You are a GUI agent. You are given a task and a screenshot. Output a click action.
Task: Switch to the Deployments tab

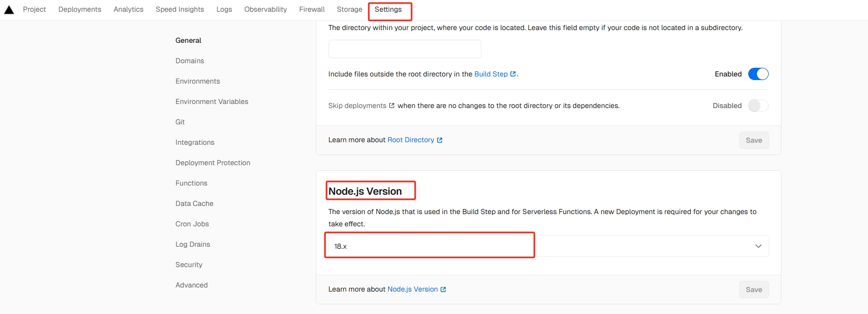pos(80,9)
